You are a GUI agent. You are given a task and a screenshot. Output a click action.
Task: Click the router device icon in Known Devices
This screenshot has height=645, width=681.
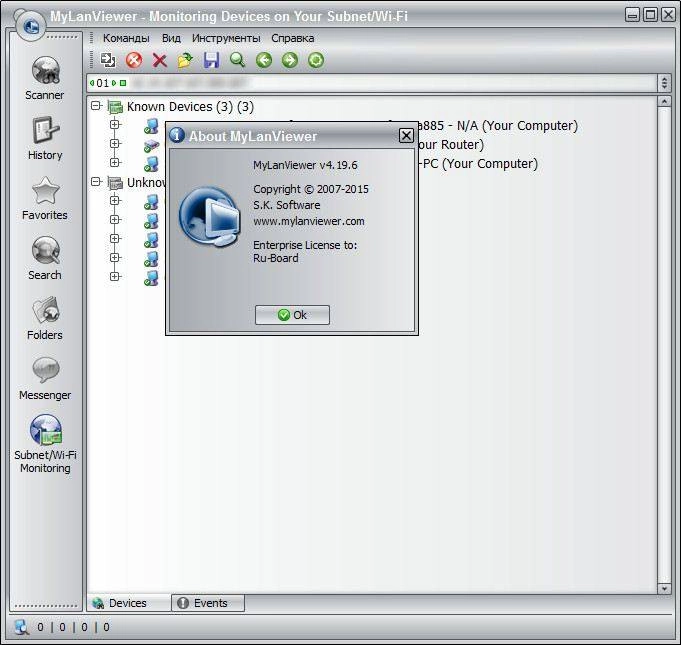[151, 145]
